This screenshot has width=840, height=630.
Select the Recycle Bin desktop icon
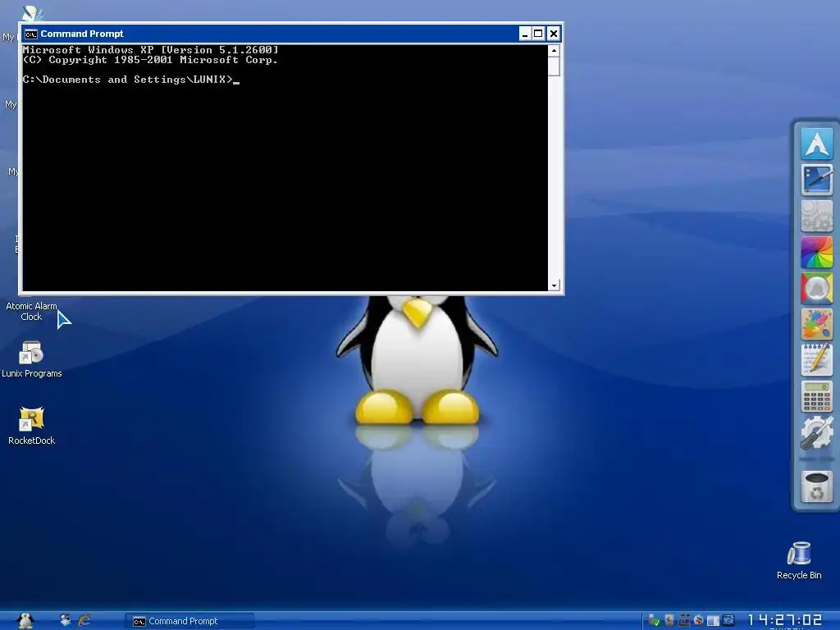click(799, 560)
